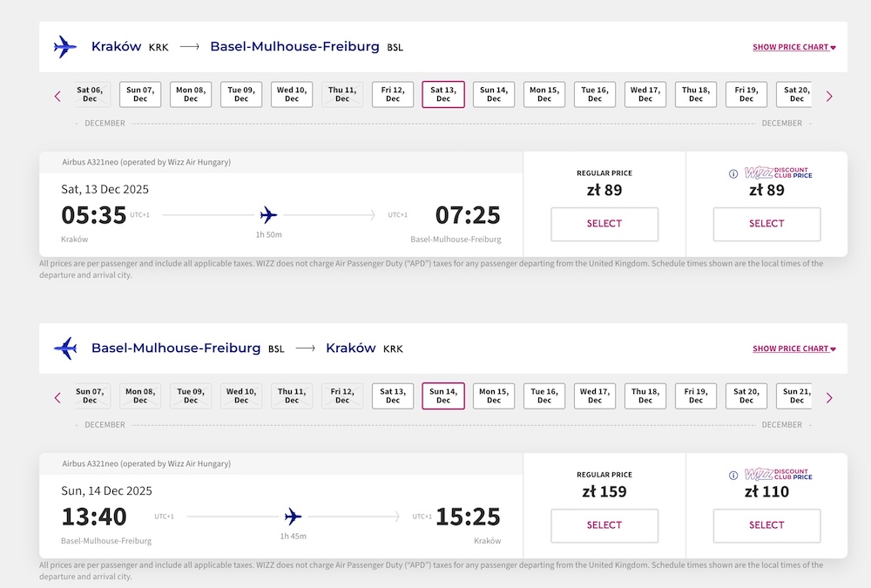871x588 pixels.
Task: Choose Sun 14, Dec outbound date
Action: point(494,94)
